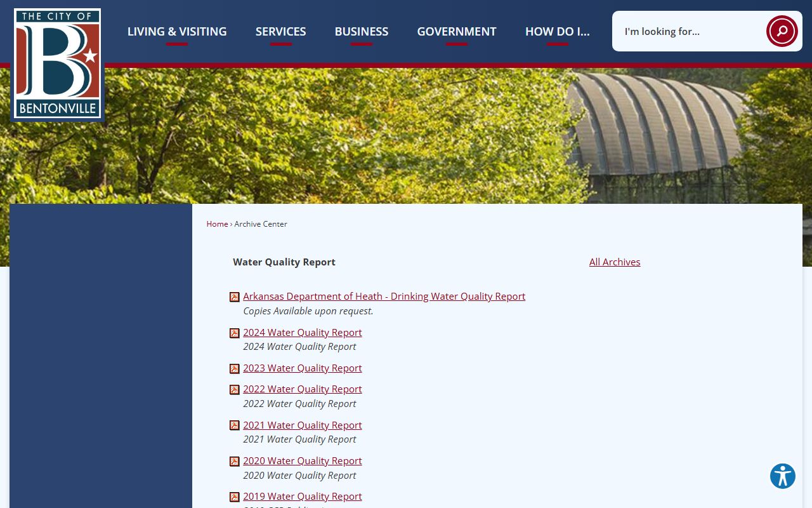Click 'Copies Available upon request.' text
The image size is (812, 508).
308,311
